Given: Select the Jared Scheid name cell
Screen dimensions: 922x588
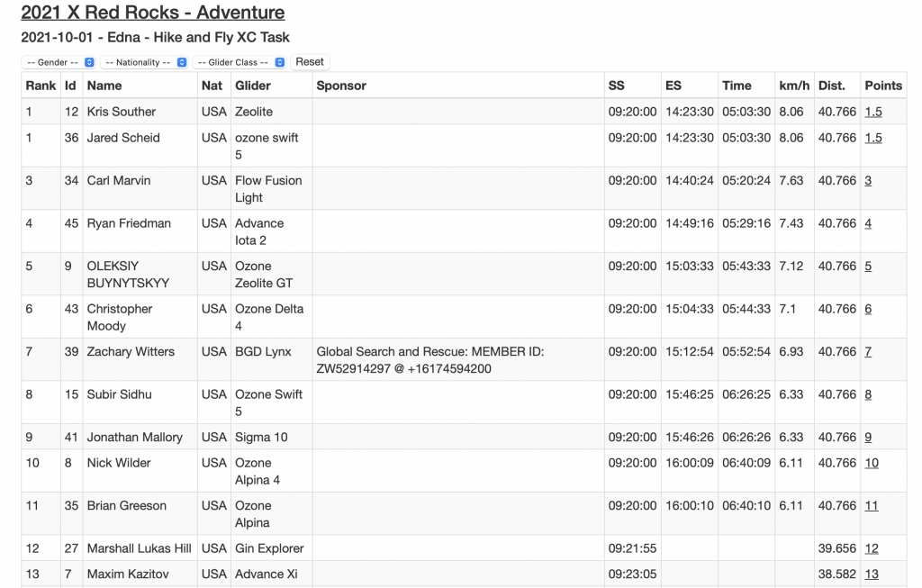Looking at the screenshot, I should coord(123,138).
